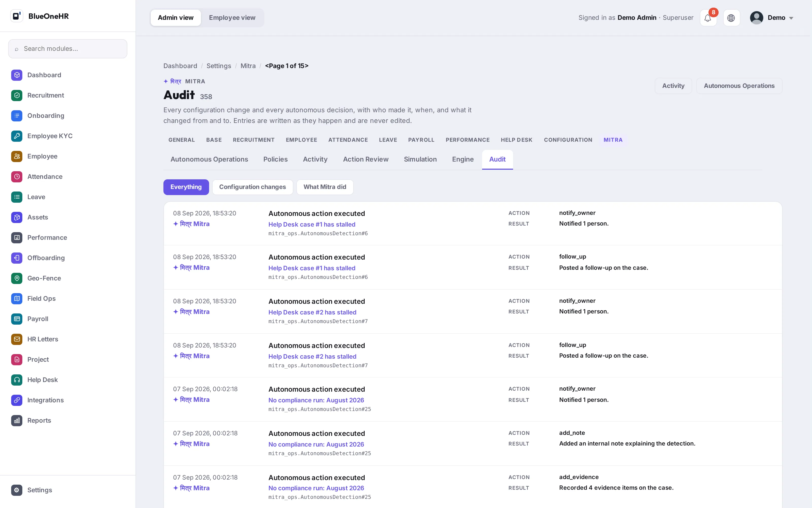Click the Help Desk headset icon

(x=17, y=380)
